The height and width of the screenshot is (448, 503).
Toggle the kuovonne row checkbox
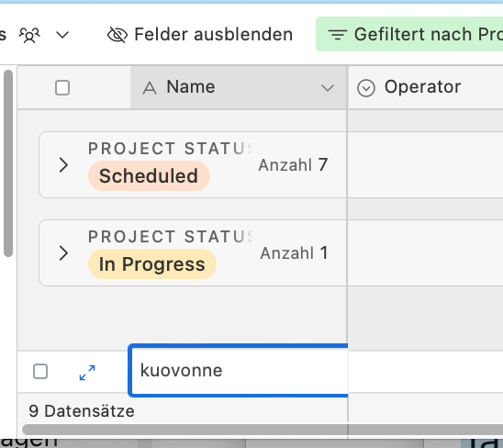tap(40, 371)
